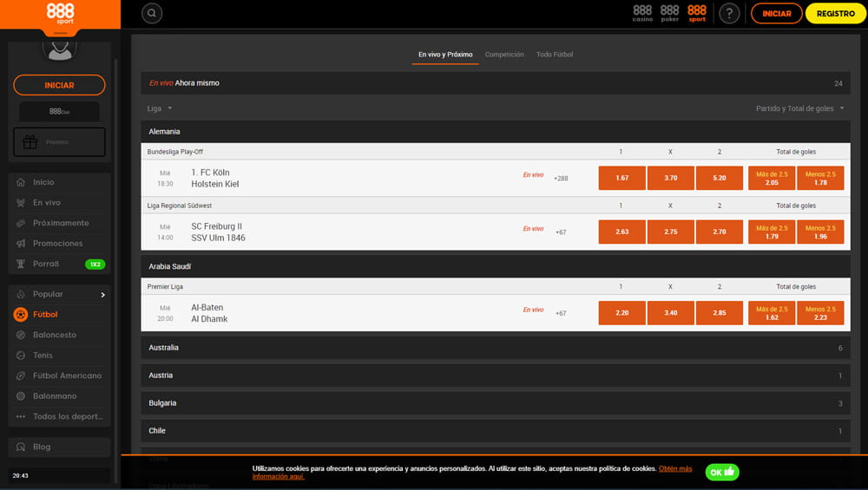The width and height of the screenshot is (868, 490).
Task: Click the header INICIAR button
Action: pyautogui.click(x=776, y=13)
